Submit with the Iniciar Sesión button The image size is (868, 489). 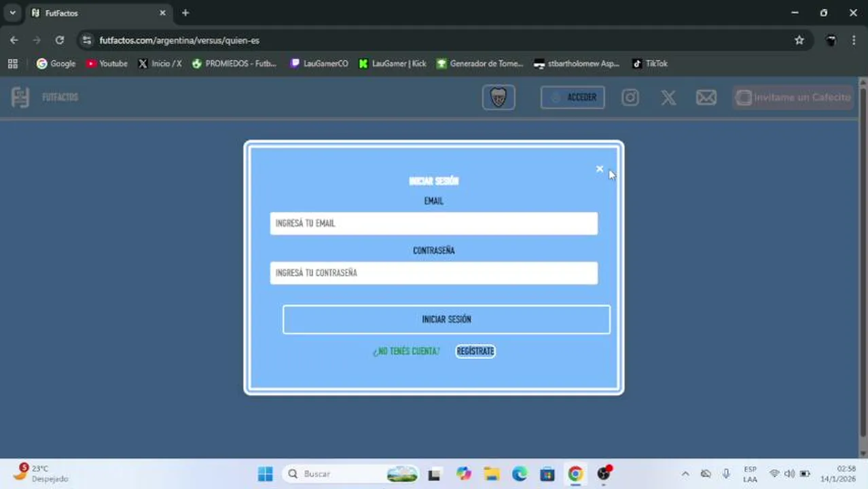click(446, 319)
